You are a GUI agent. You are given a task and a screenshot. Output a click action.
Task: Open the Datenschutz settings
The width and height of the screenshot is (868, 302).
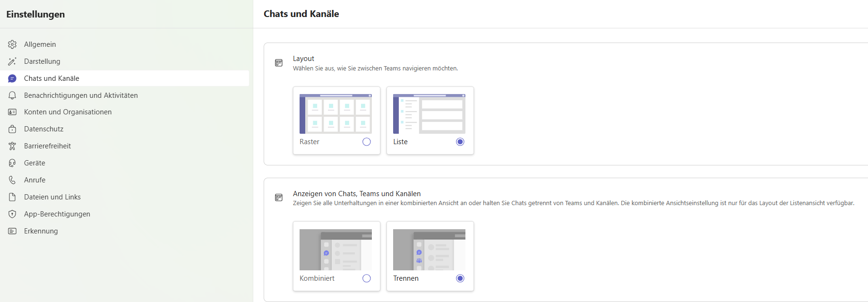[125, 129]
